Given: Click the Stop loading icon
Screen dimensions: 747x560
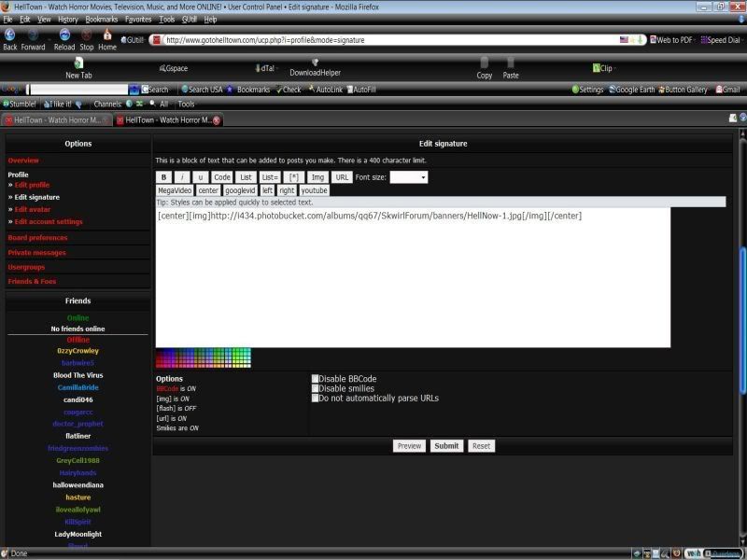Looking at the screenshot, I should pyautogui.click(x=86, y=35).
